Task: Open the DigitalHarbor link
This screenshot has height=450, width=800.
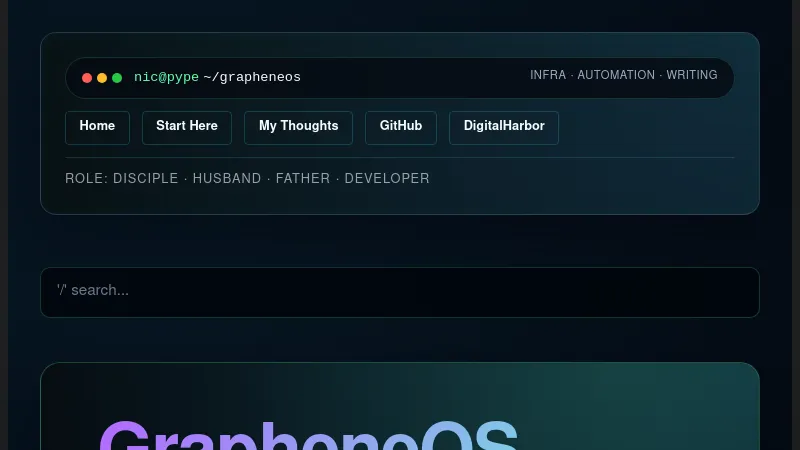Action: coord(503,127)
